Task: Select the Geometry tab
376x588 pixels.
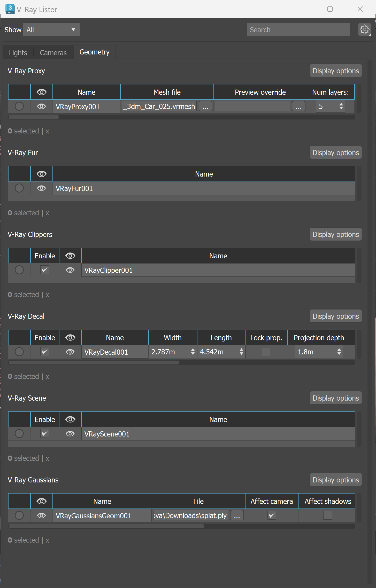Action: 95,52
